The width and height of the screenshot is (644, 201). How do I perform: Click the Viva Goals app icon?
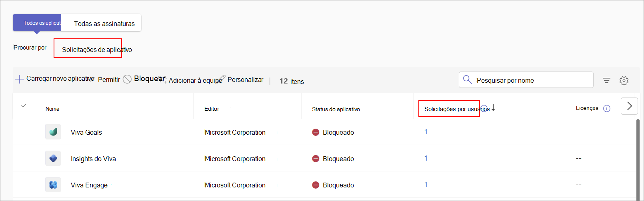pos(53,132)
